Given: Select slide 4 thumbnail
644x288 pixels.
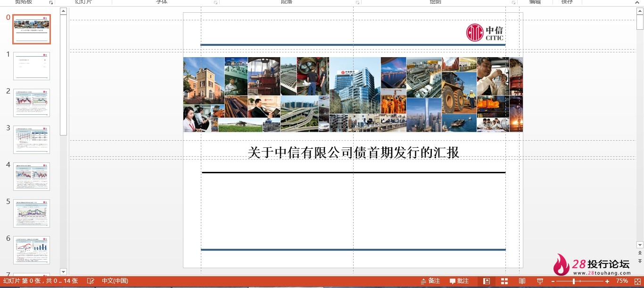Looking at the screenshot, I should tap(32, 177).
